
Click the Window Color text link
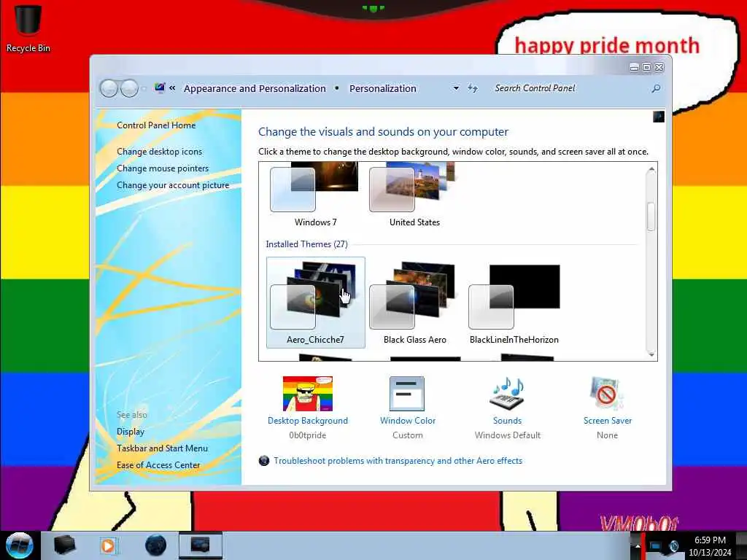click(408, 421)
